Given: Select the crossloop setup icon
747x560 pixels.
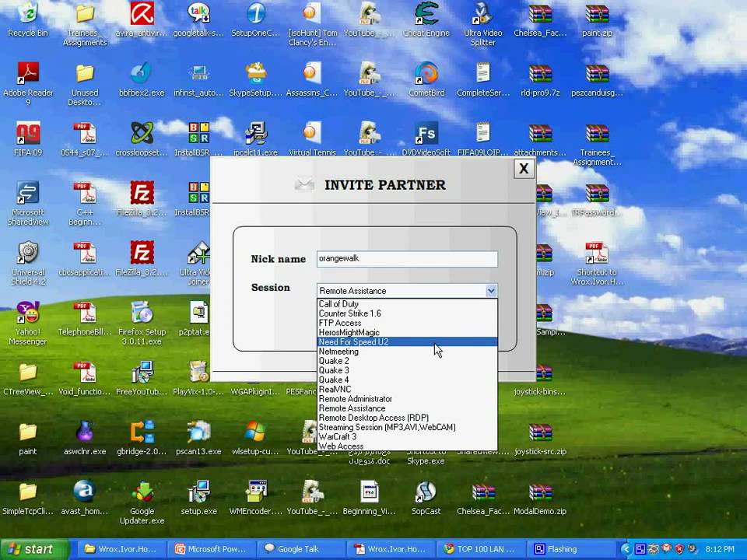Looking at the screenshot, I should [x=142, y=139].
